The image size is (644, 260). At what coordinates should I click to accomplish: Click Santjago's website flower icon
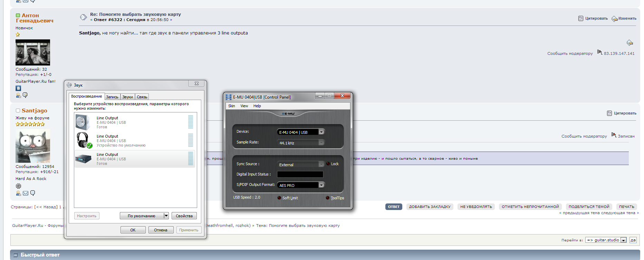pyautogui.click(x=18, y=186)
